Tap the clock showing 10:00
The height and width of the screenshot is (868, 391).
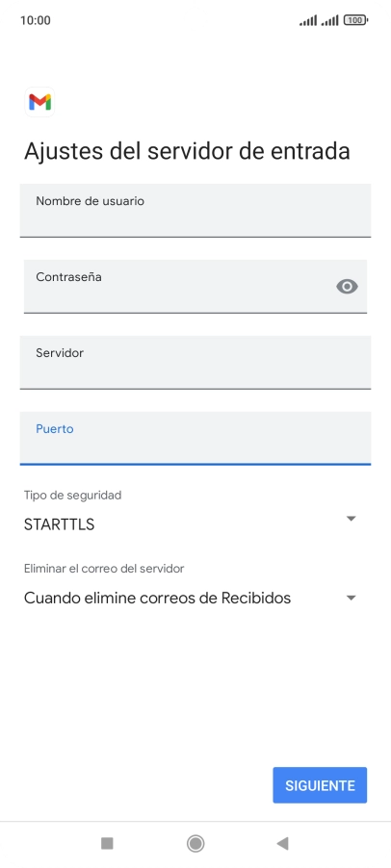(36, 20)
